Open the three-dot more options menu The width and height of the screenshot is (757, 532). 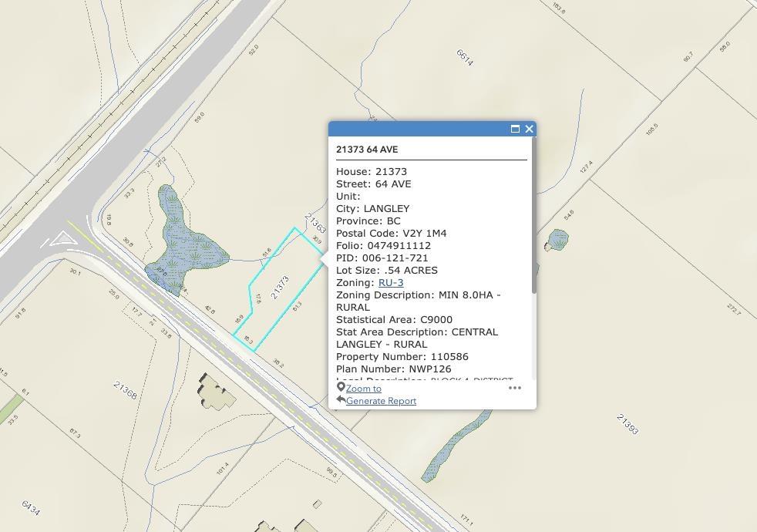tap(515, 388)
